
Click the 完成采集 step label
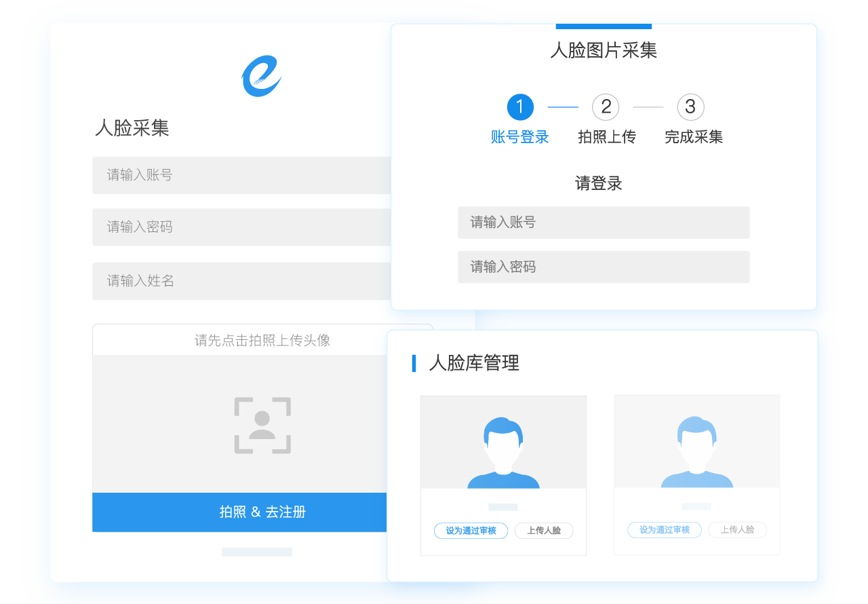point(693,137)
